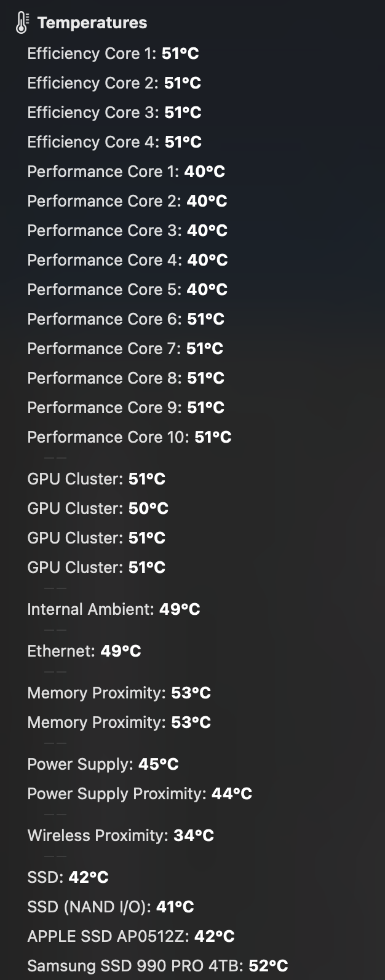The image size is (385, 980).
Task: Select Performance Core 10 temperature row
Action: [x=129, y=437]
